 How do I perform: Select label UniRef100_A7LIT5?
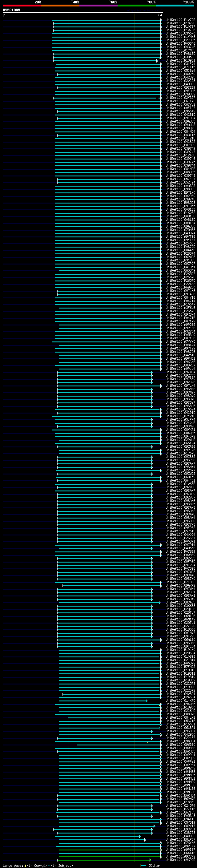180,67
